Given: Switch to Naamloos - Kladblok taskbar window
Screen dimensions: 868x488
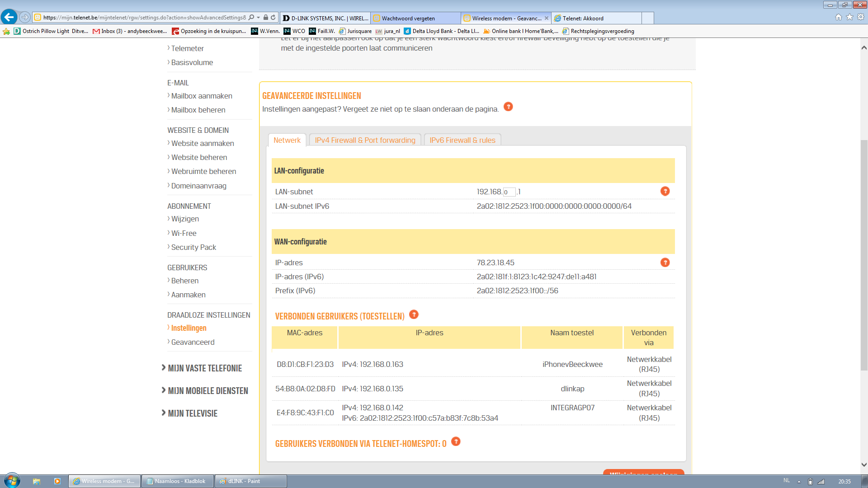Looking at the screenshot, I should pyautogui.click(x=178, y=481).
